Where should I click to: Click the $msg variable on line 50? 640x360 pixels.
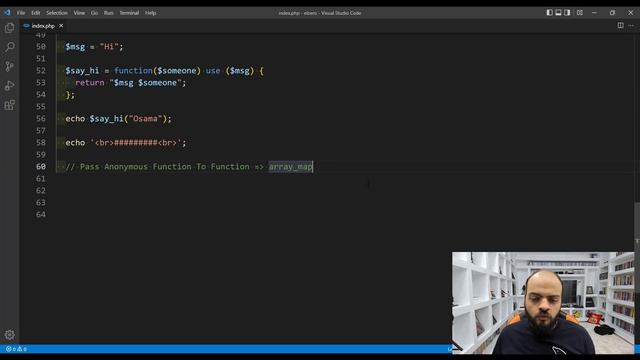pyautogui.click(x=75, y=47)
